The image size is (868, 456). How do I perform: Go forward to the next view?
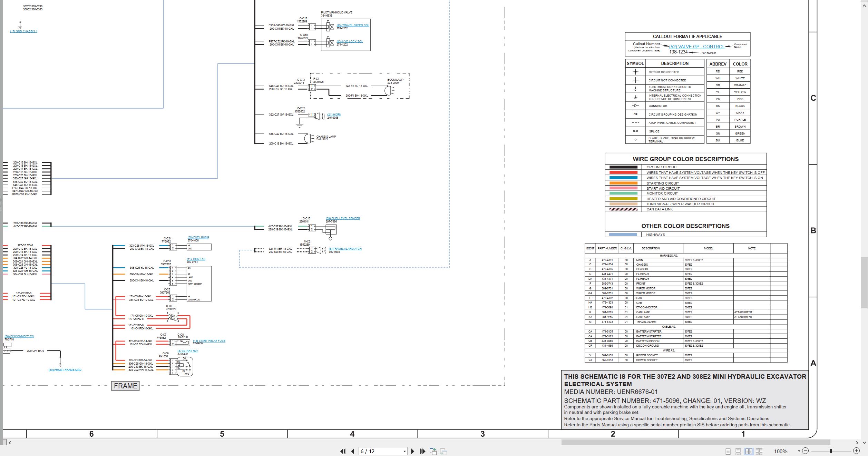444,451
